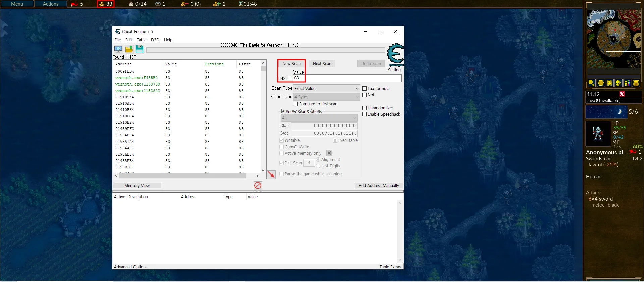
Task: Toggle minimap unit drawing icon
Action: (x=609, y=83)
